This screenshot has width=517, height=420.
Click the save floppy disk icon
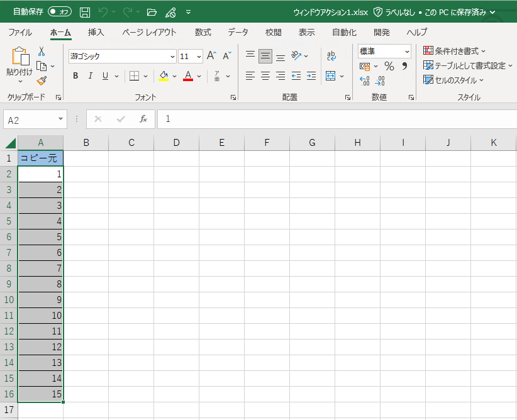[x=85, y=12]
